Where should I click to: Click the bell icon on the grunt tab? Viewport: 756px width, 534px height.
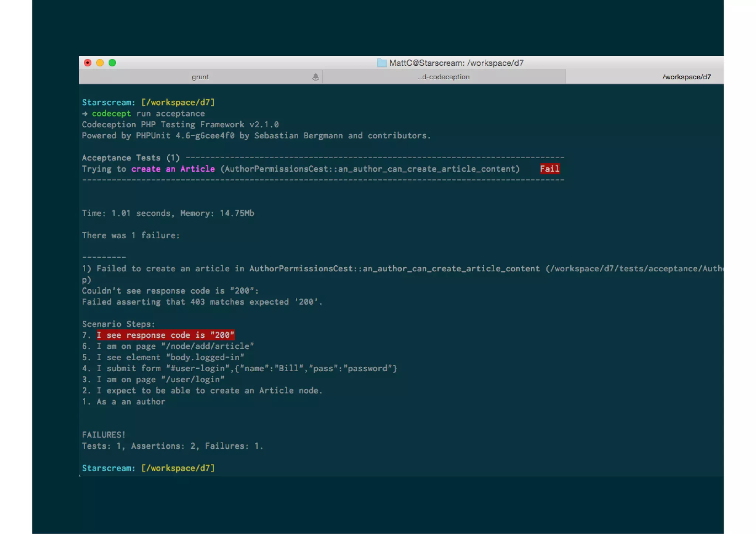(x=315, y=77)
